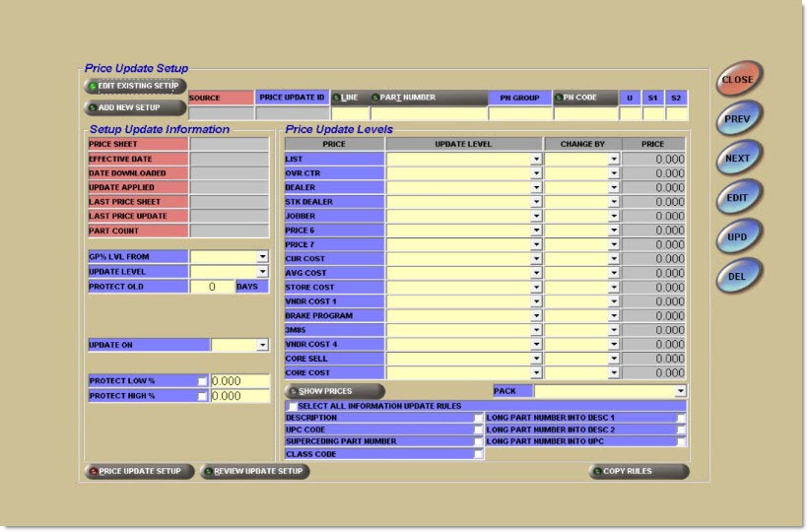This screenshot has height=532, width=808.
Task: Click the round EDIT button
Action: tap(737, 197)
